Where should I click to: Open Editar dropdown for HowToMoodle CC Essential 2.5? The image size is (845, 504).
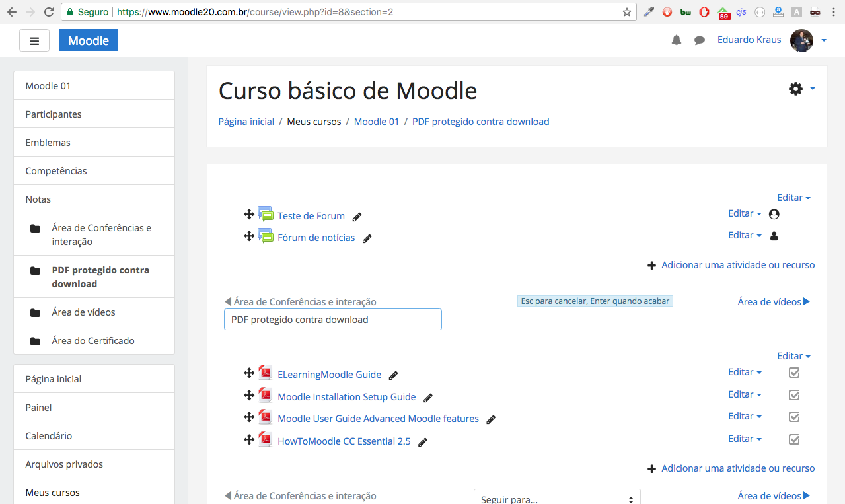point(745,439)
